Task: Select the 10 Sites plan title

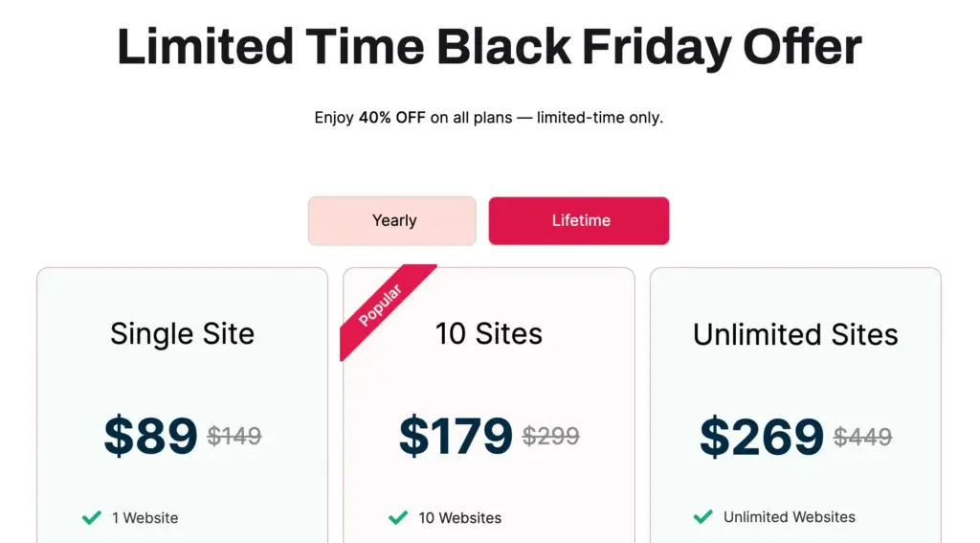Action: [x=488, y=333]
